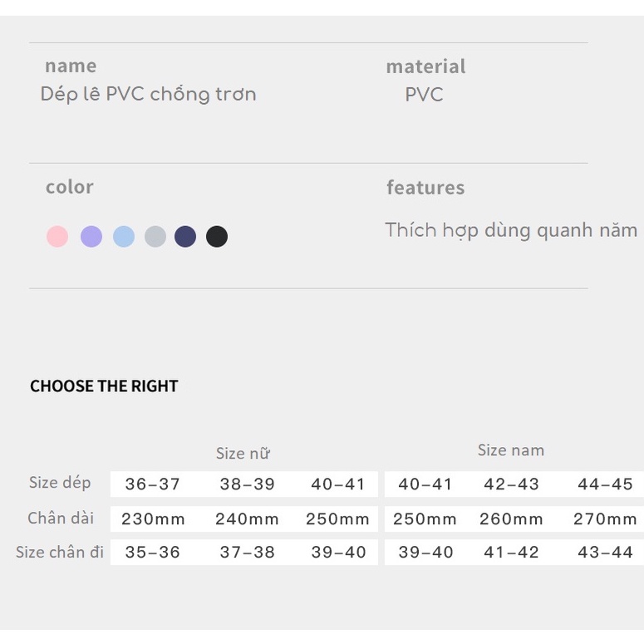This screenshot has width=644, height=644.
Task: Click the 260mm foot length cell
Action: pyautogui.click(x=511, y=519)
